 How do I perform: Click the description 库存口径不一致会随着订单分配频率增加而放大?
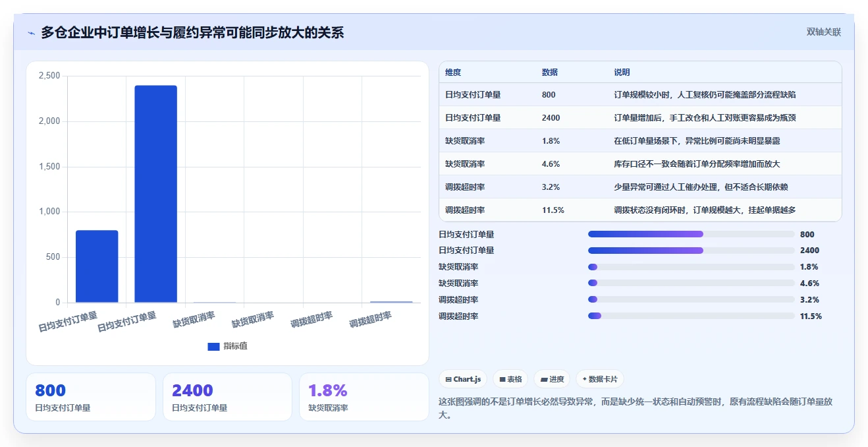[x=697, y=164]
